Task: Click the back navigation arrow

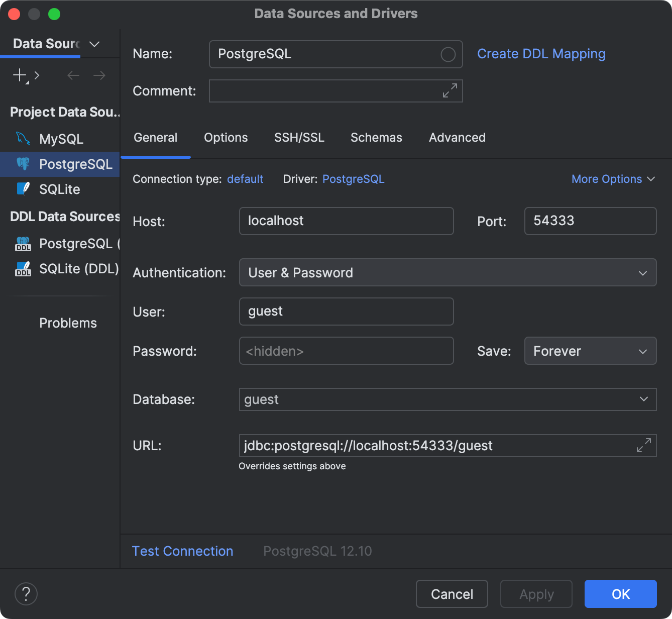Action: click(x=73, y=75)
